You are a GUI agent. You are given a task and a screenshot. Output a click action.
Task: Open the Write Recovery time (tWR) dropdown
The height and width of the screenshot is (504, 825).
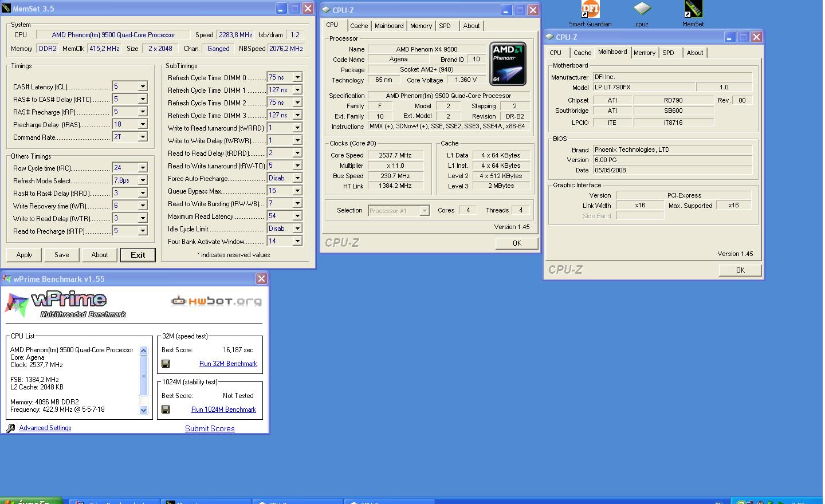(143, 206)
